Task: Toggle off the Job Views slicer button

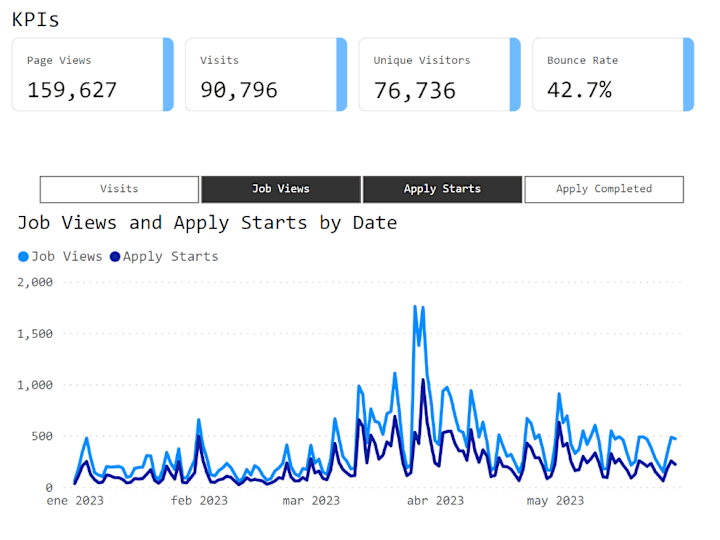Action: point(281,189)
